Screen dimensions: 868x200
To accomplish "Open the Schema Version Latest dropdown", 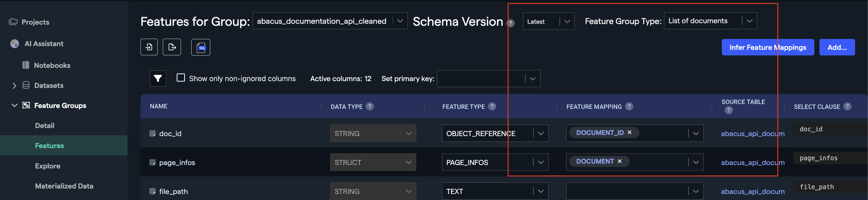I will click(549, 21).
